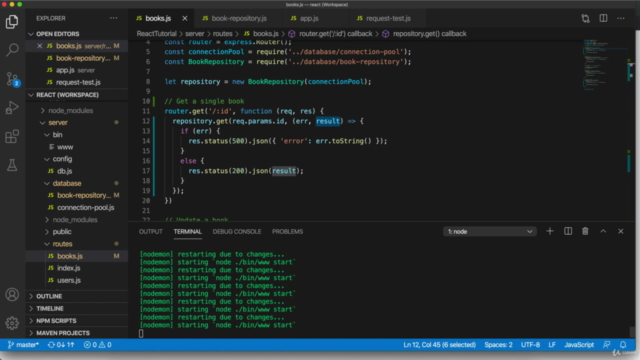
Task: Open the Accounts menu icon
Action: click(x=12, y=294)
